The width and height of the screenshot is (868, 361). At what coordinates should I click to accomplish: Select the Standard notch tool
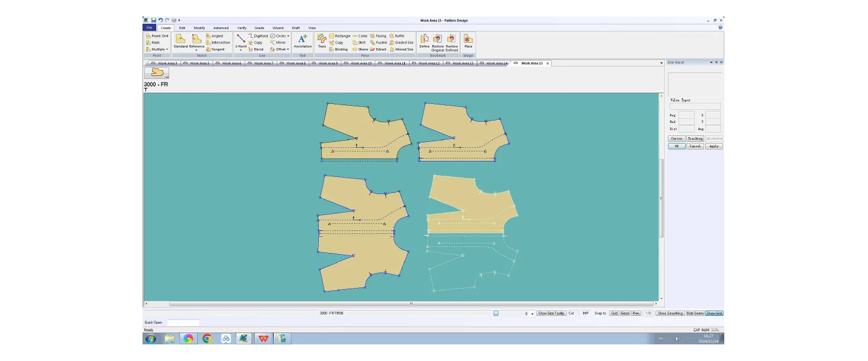[180, 41]
